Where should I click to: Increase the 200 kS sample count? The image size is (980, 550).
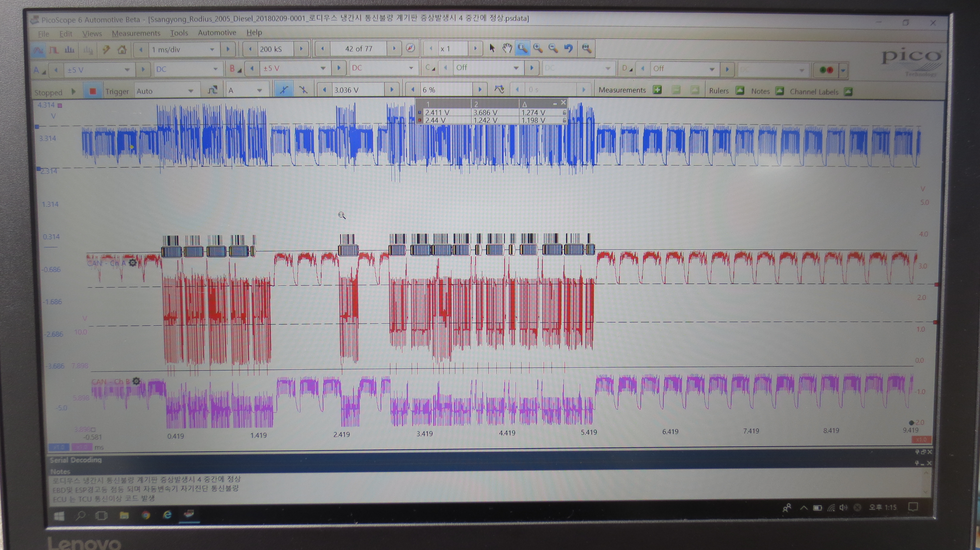[x=301, y=49]
